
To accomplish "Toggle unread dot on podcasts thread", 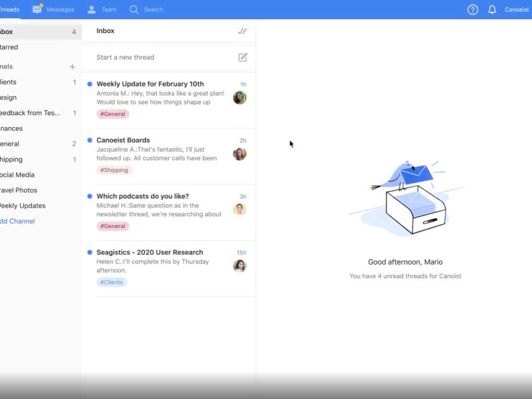I will coord(90,196).
